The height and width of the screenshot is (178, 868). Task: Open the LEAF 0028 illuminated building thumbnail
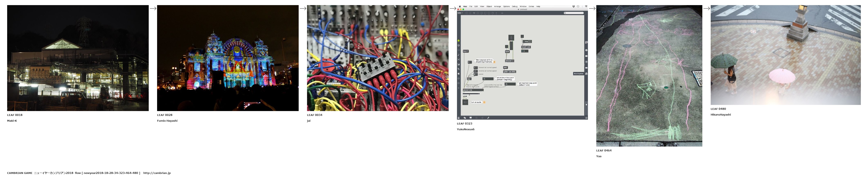pos(227,58)
